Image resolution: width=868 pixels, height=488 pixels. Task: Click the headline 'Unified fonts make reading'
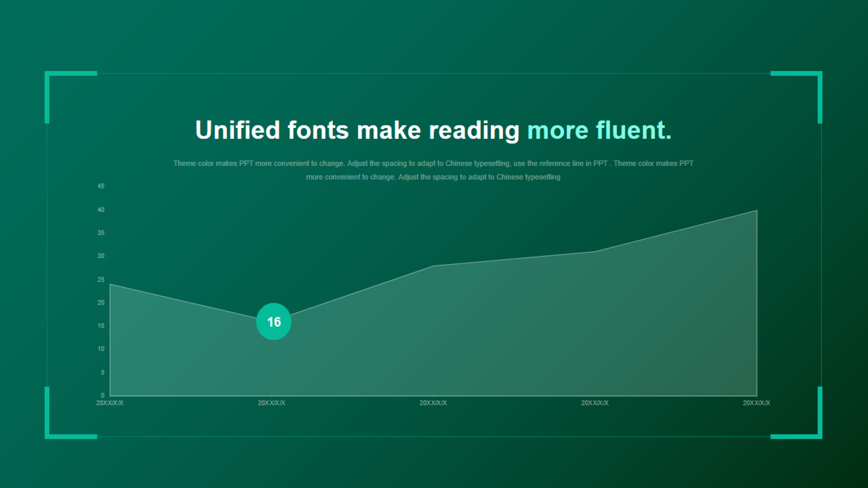tap(357, 130)
